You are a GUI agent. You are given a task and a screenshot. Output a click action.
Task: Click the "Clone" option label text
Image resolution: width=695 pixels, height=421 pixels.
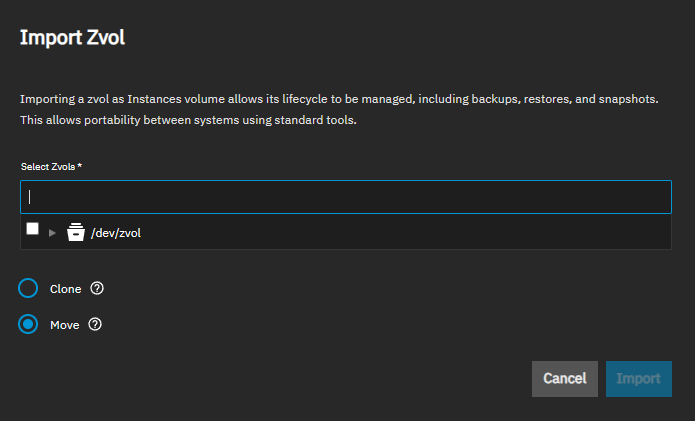point(65,289)
